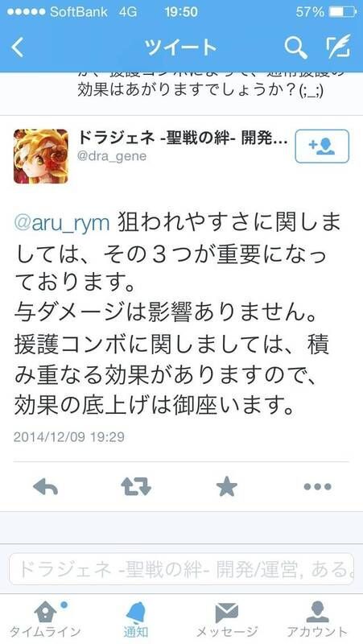Tap the tweet timestamp 2014/12/09 19:29

coord(69,436)
